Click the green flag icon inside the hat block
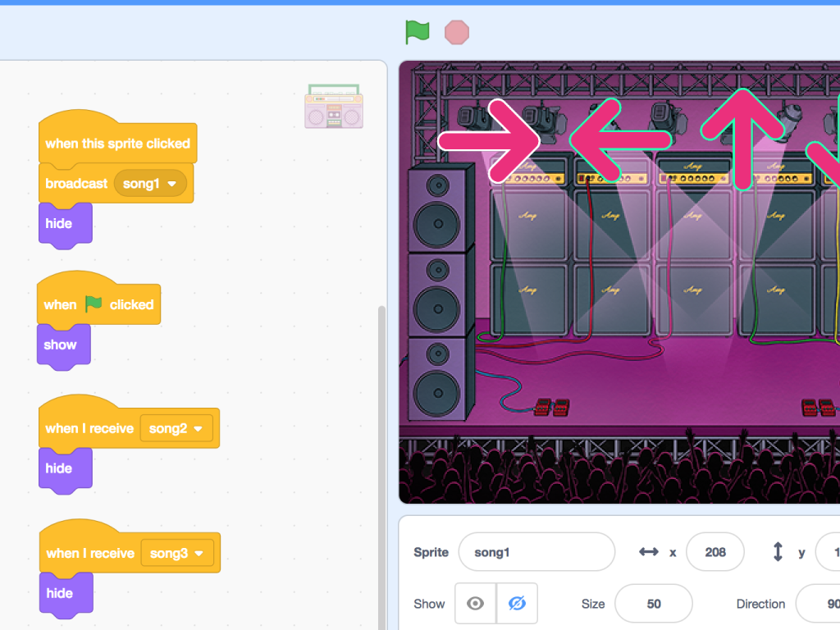840x630 pixels. pyautogui.click(x=94, y=304)
